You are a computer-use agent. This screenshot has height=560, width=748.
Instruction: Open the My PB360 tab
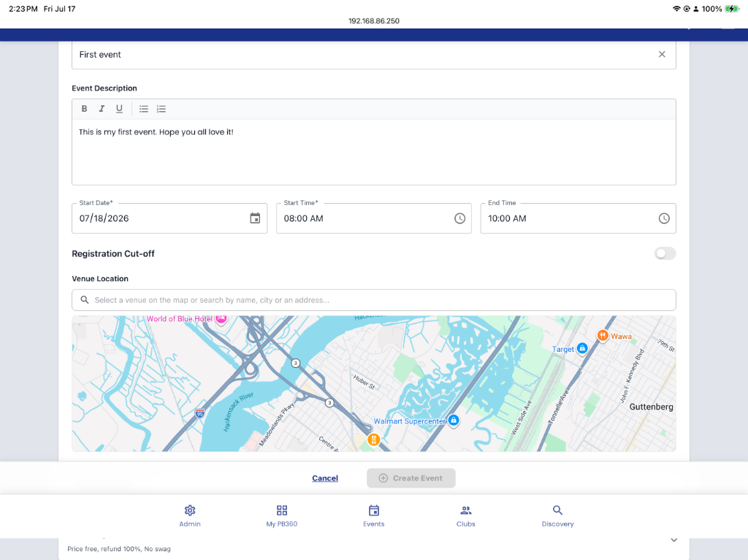(281, 516)
